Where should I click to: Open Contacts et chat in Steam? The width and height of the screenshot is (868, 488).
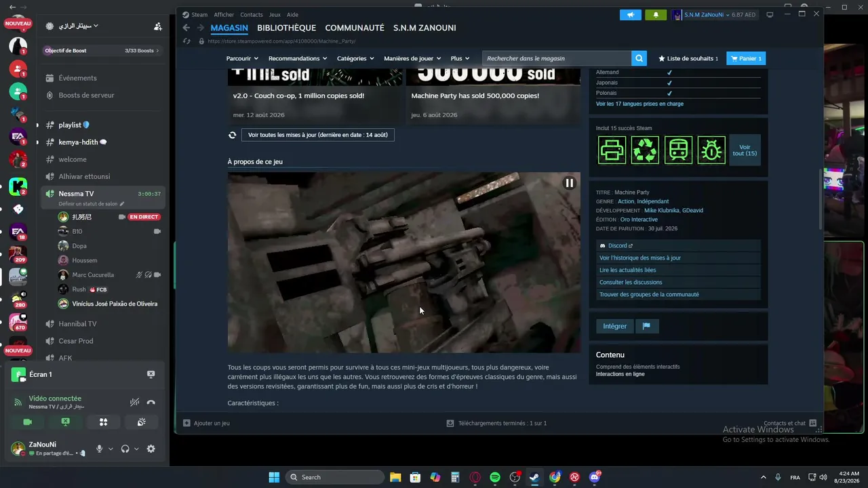click(x=790, y=423)
